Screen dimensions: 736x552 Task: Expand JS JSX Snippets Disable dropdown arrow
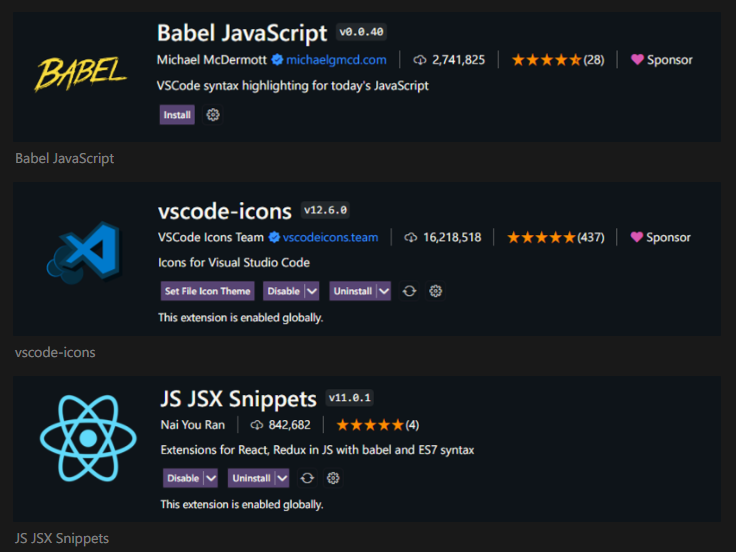[x=211, y=478]
